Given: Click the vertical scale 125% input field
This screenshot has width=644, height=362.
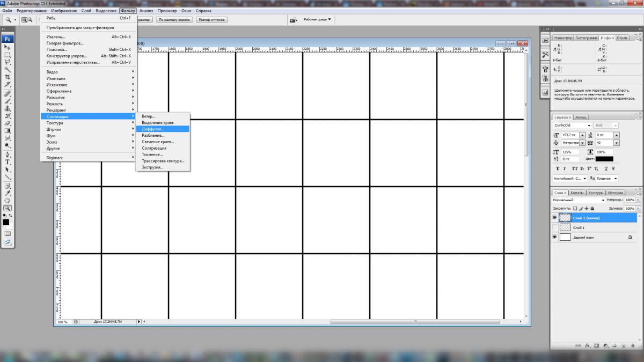Looking at the screenshot, I should click(x=570, y=152).
